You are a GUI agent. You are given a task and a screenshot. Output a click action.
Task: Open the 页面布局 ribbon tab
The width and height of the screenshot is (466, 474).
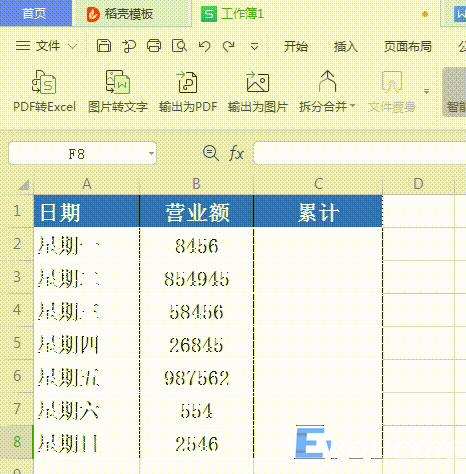point(408,46)
